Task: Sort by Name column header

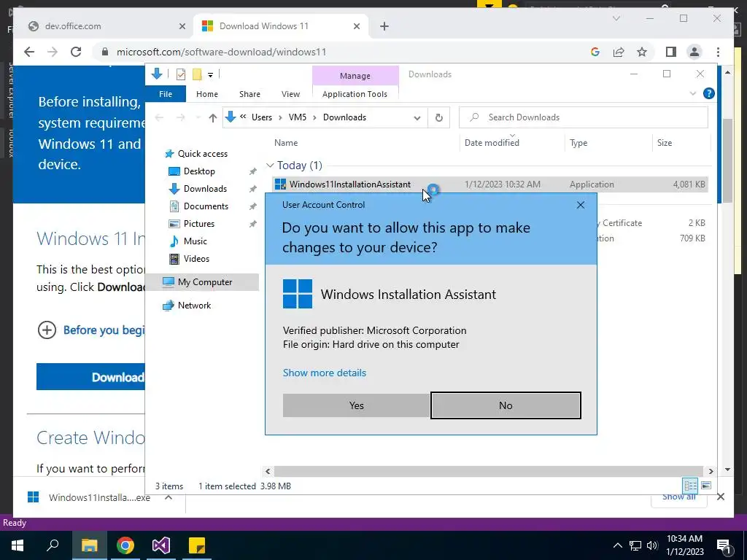Action: click(x=286, y=143)
